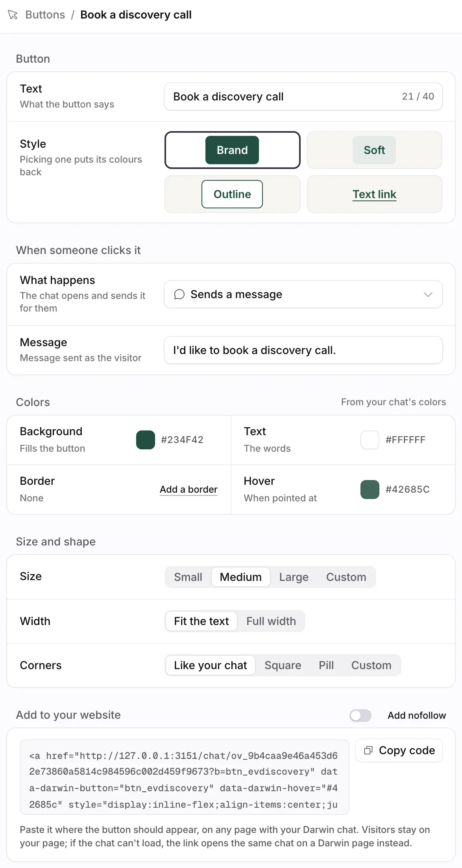Set size to Large
Screen dimensions: 462x868
[294, 577]
